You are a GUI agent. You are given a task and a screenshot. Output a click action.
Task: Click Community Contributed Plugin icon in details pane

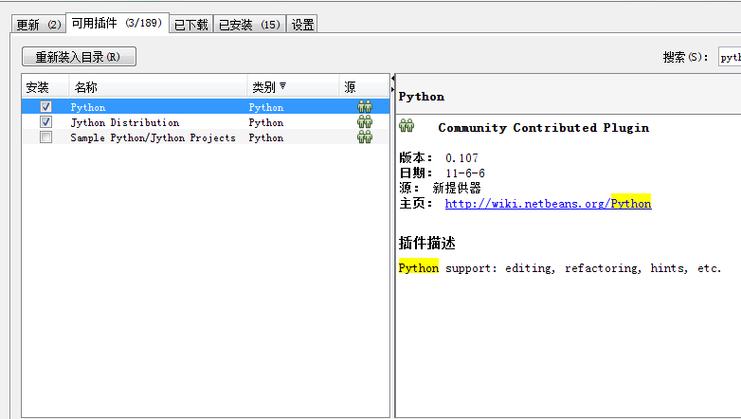(x=406, y=126)
